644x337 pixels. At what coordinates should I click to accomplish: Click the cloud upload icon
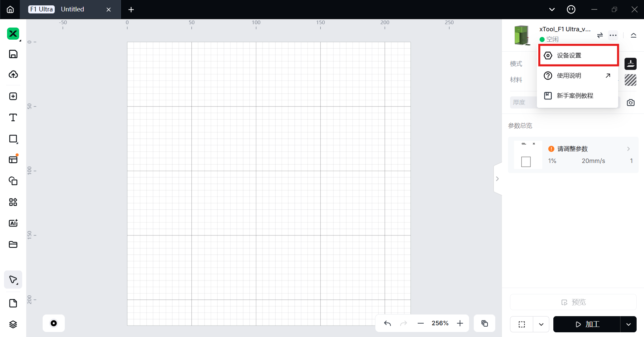pyautogui.click(x=13, y=74)
